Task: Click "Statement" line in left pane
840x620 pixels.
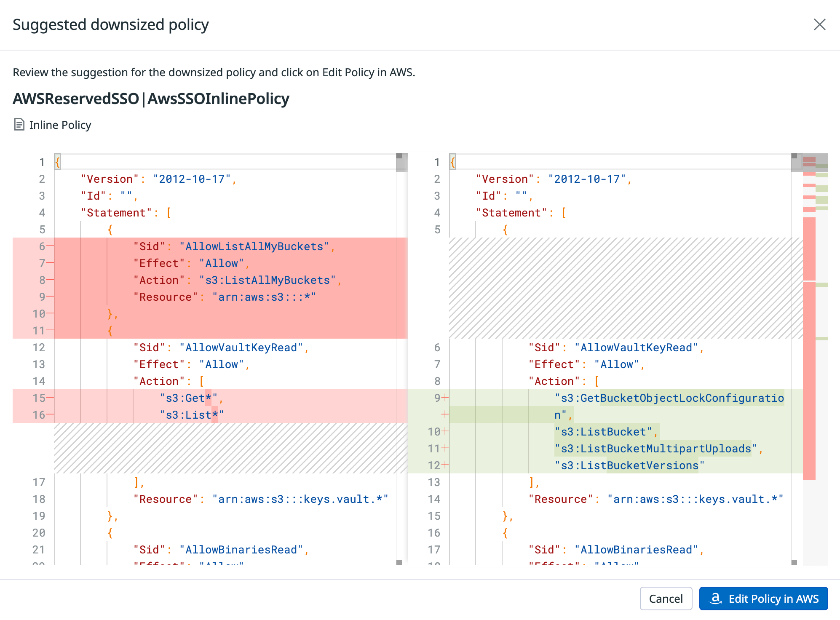Action: [126, 213]
